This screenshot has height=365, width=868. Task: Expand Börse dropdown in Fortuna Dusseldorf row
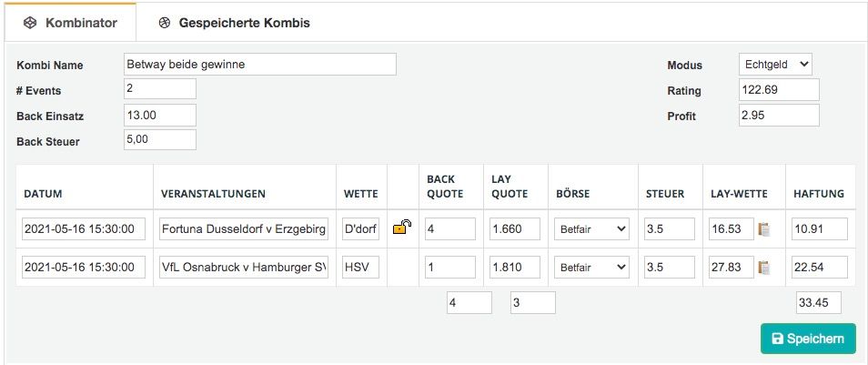591,228
